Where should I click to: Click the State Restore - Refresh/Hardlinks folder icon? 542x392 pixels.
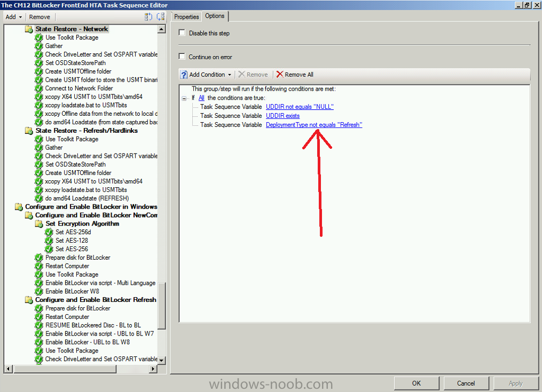pyautogui.click(x=29, y=131)
